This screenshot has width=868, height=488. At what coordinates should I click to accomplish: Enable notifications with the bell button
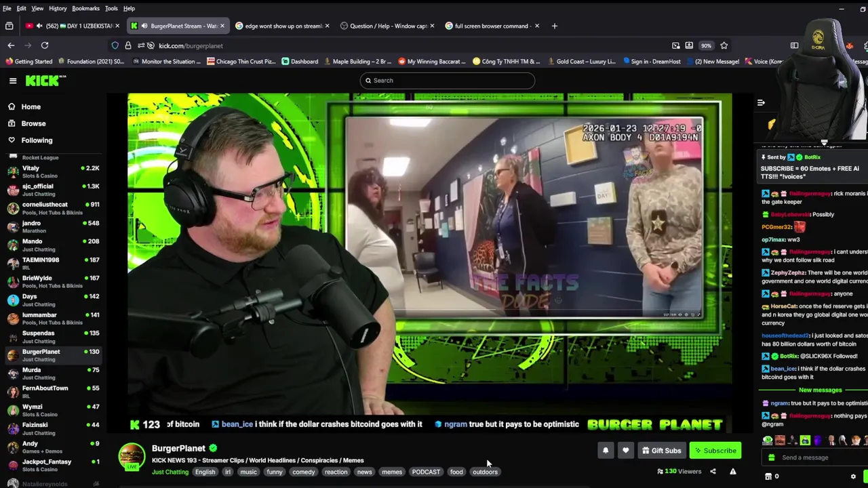[606, 450]
